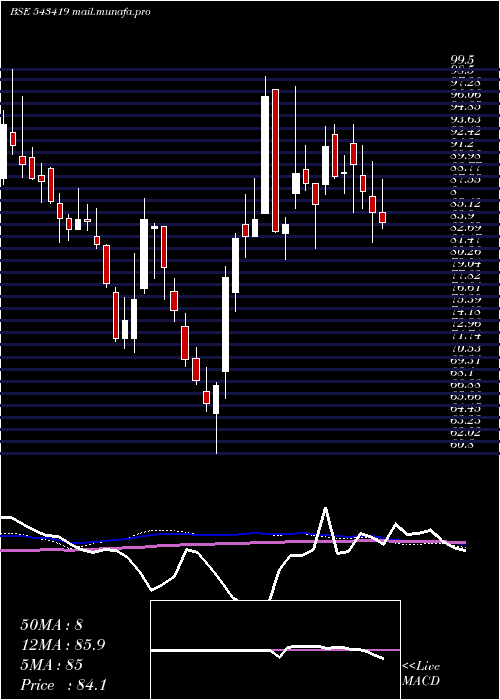
Task: Click the tallest red candlestick body
Action: pos(275,161)
